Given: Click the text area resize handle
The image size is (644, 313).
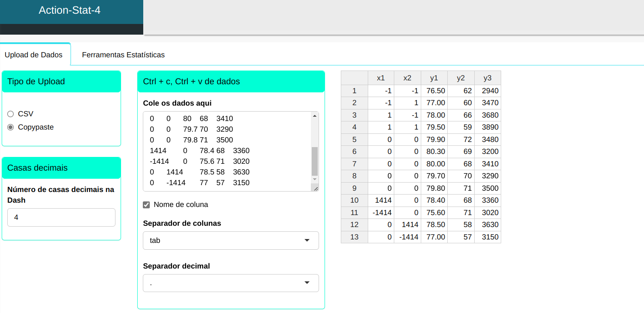Looking at the screenshot, I should 316,188.
